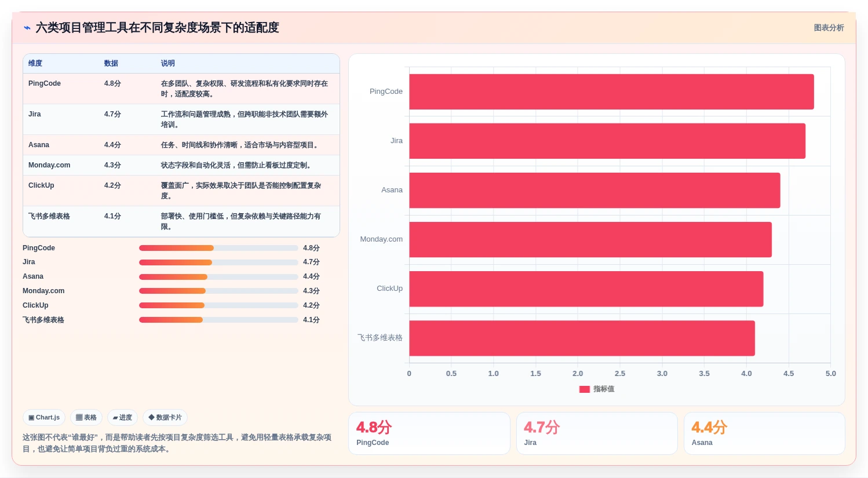Toggle the 指标值 legend red swatch
868x478 pixels.
584,389
